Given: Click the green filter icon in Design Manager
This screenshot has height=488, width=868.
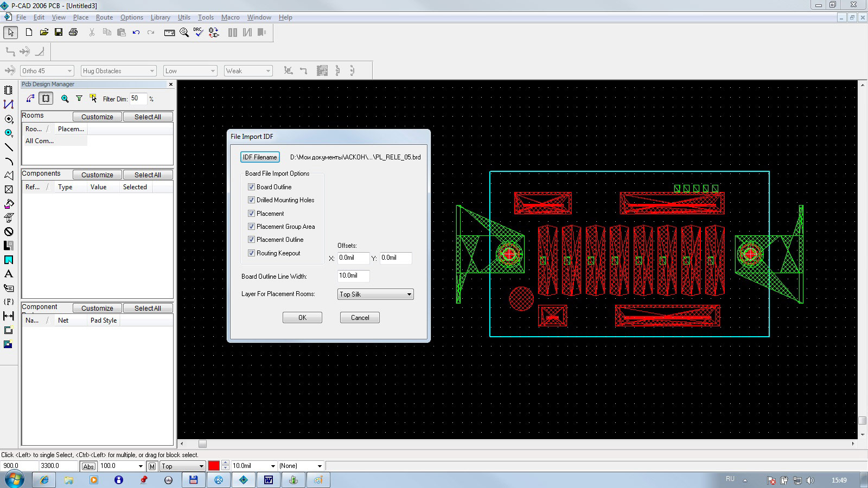Looking at the screenshot, I should click(79, 99).
